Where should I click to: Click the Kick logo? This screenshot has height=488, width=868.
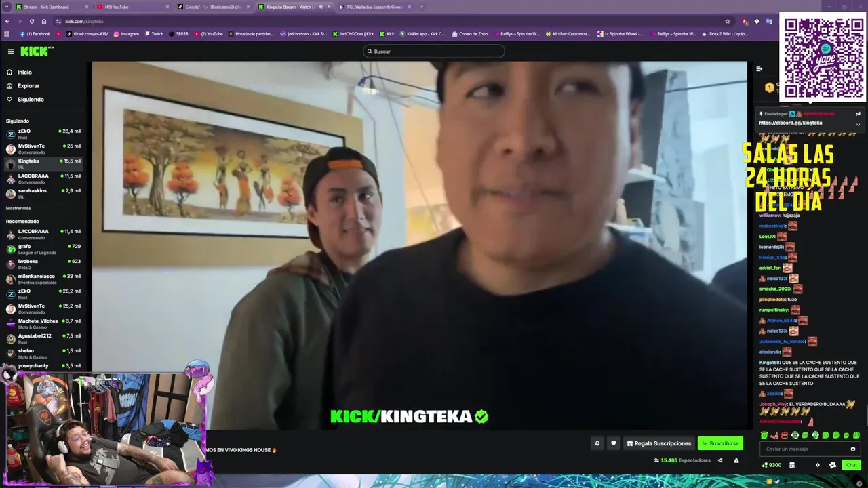click(x=37, y=51)
